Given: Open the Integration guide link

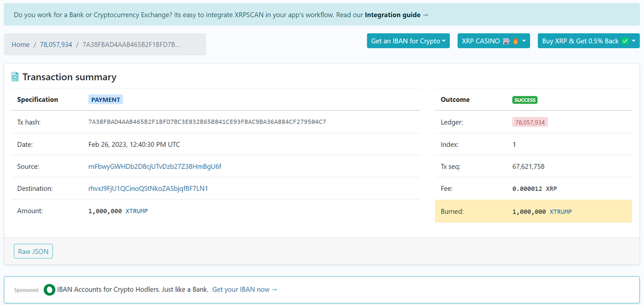Looking at the screenshot, I should coord(397,15).
